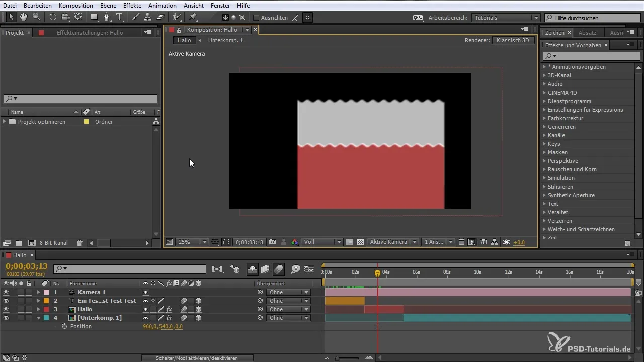Open the Animation menu
The width and height of the screenshot is (644, 362).
(163, 5)
